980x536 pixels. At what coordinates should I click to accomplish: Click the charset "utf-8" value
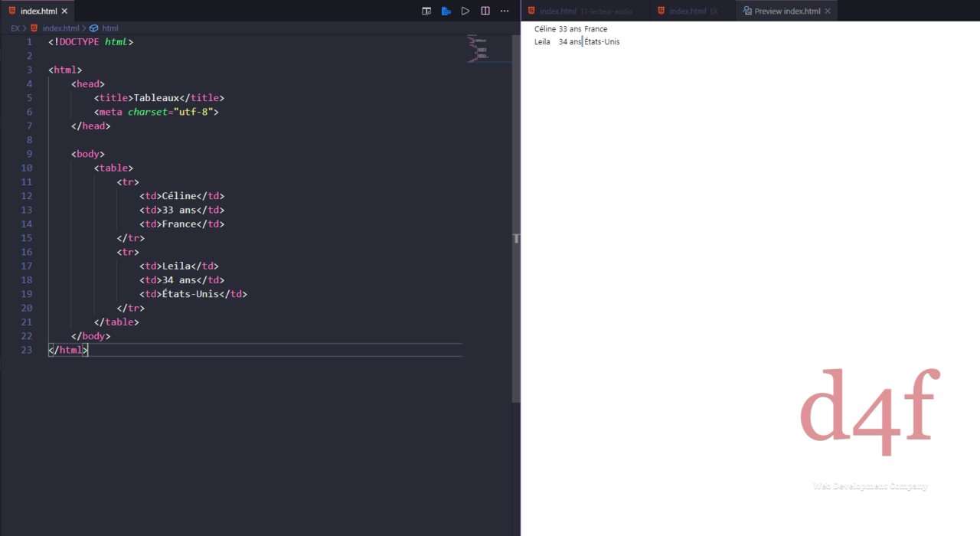(x=196, y=112)
